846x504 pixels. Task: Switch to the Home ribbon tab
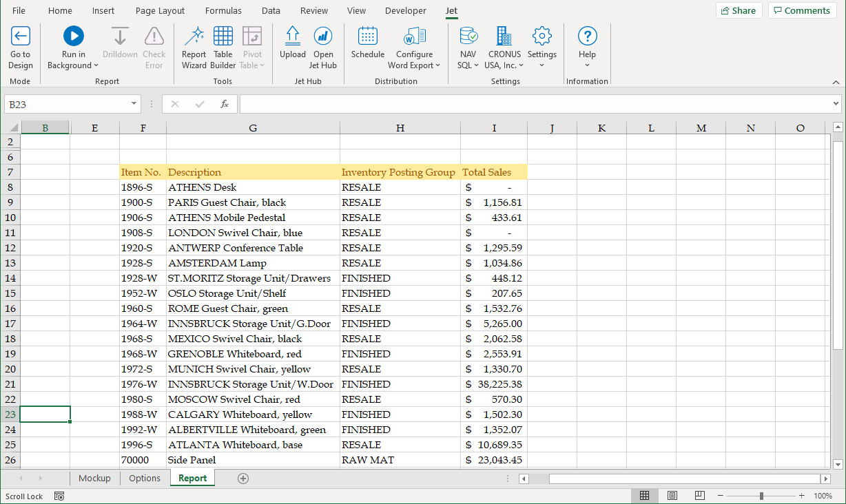click(60, 10)
